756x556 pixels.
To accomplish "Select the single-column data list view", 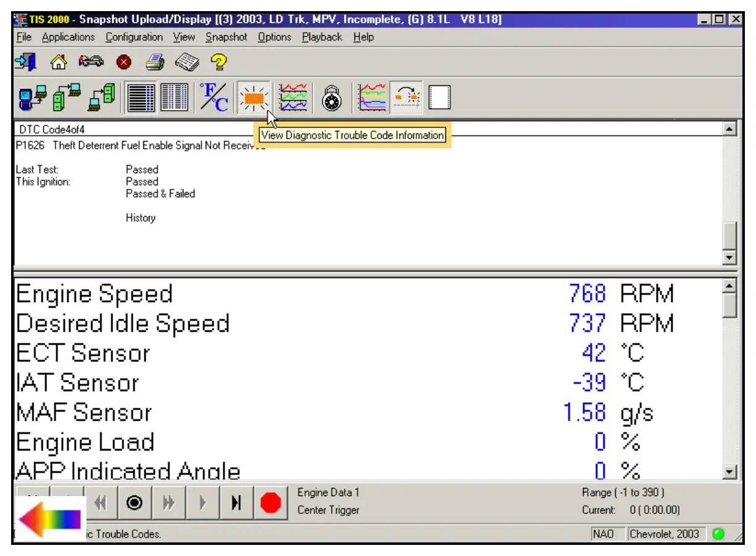I will [140, 98].
